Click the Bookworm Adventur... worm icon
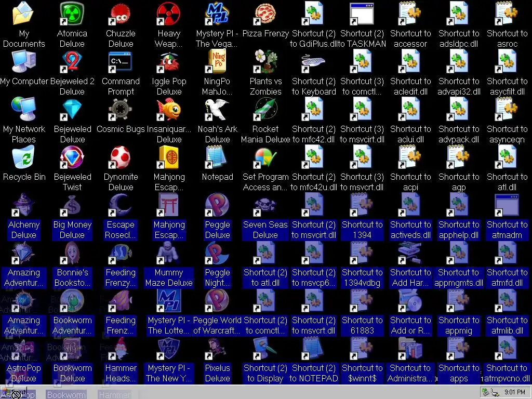 (x=72, y=301)
